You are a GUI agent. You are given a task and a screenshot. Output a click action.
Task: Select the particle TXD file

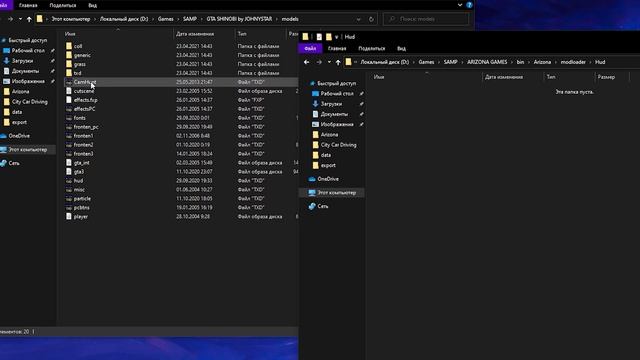[82, 199]
